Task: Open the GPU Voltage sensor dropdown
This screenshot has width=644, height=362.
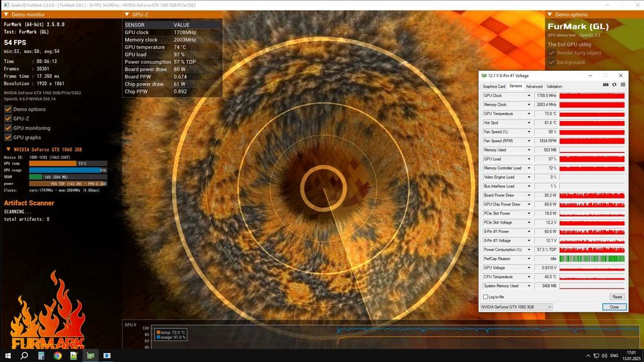Action: click(529, 268)
